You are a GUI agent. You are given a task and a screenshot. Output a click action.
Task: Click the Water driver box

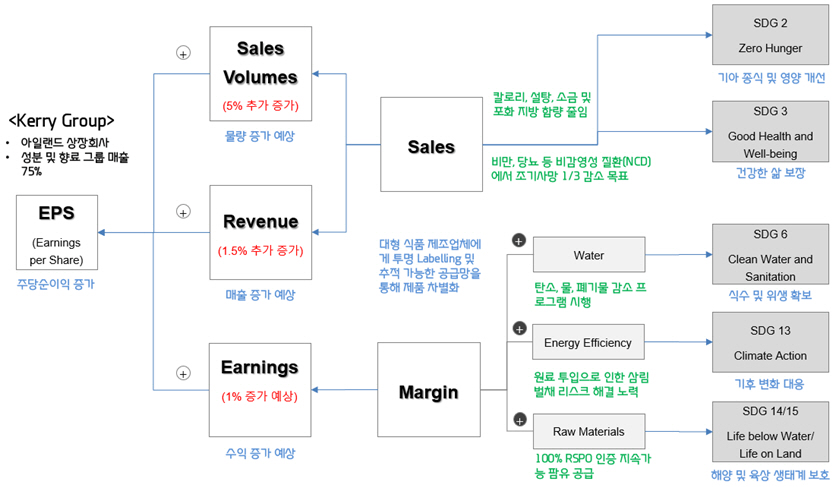tap(588, 256)
